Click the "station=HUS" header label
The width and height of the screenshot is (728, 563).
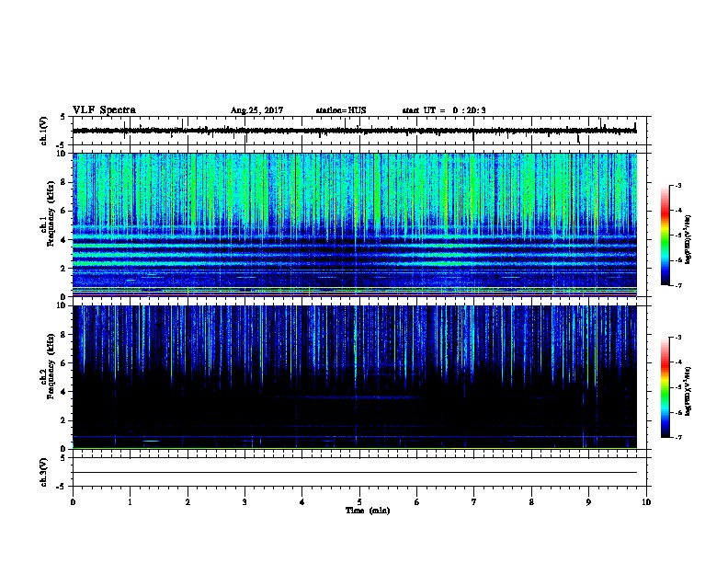click(x=341, y=110)
